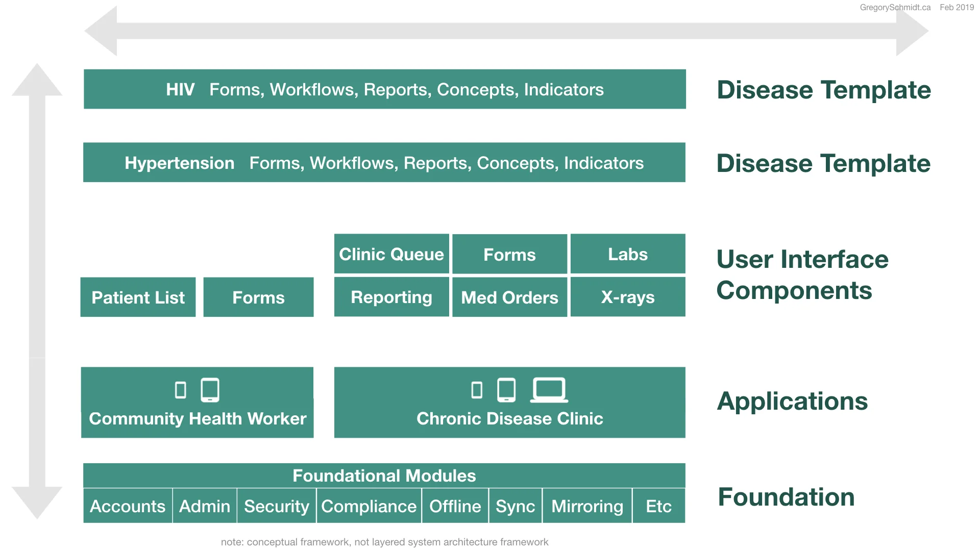Click the Labs component box
Image resolution: width=980 pixels, height=551 pixels.
628,254
